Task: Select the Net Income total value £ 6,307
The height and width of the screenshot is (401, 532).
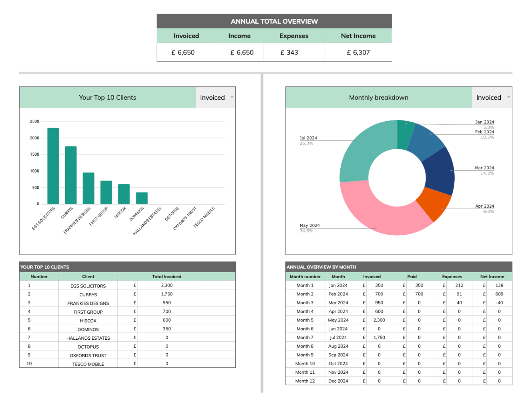Action: point(358,52)
